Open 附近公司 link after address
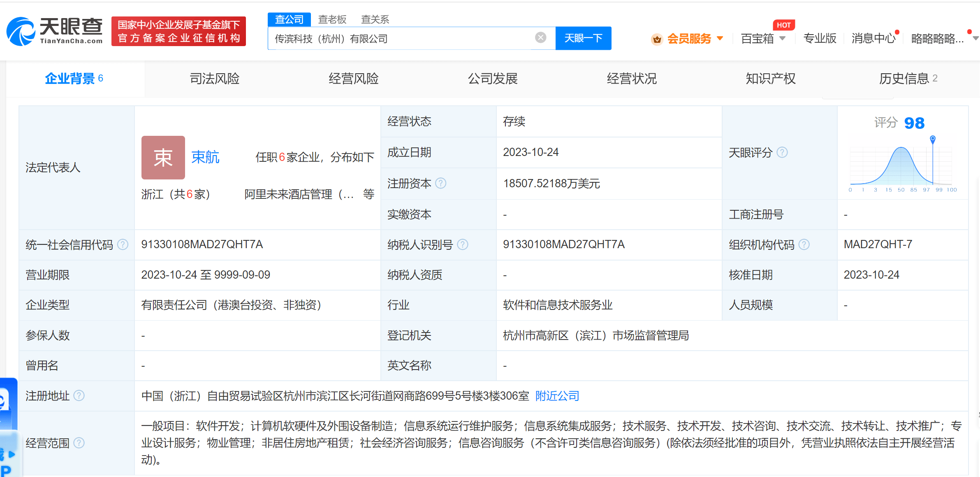Screen dimensions: 980x477 click(x=557, y=396)
